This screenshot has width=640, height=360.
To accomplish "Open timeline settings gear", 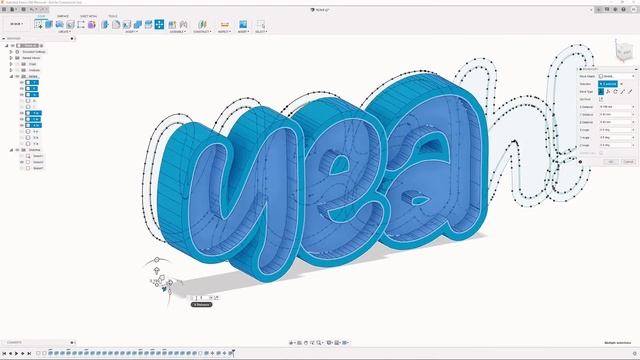I will tap(635, 353).
